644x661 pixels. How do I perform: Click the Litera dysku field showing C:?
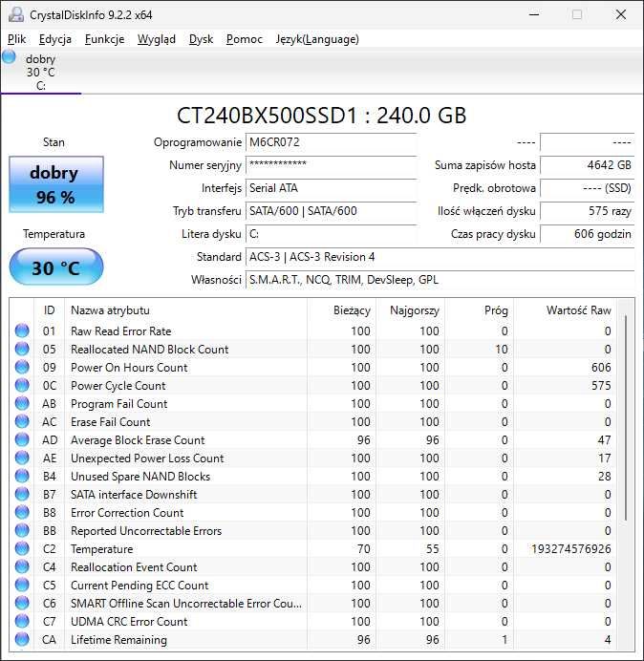pos(331,234)
